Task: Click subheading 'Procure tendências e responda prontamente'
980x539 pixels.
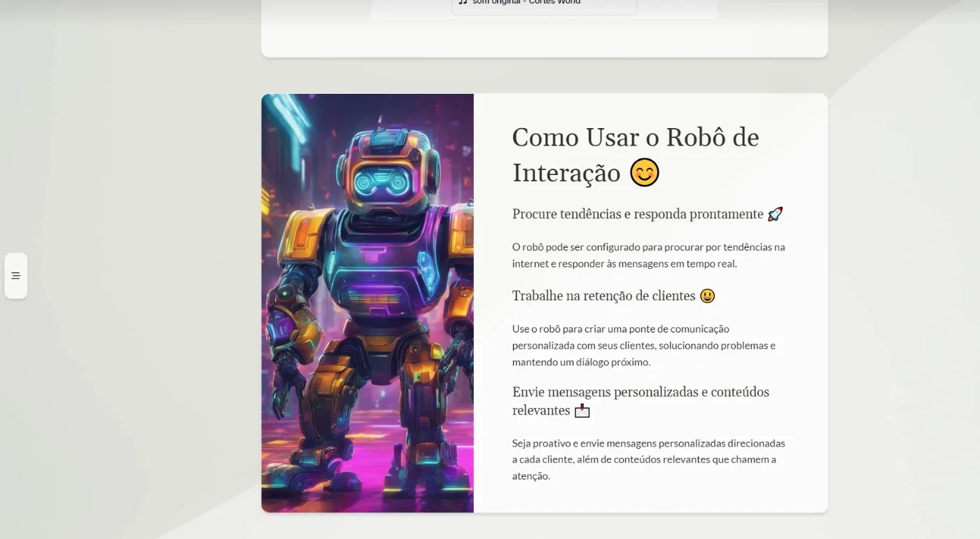Action: coord(638,214)
